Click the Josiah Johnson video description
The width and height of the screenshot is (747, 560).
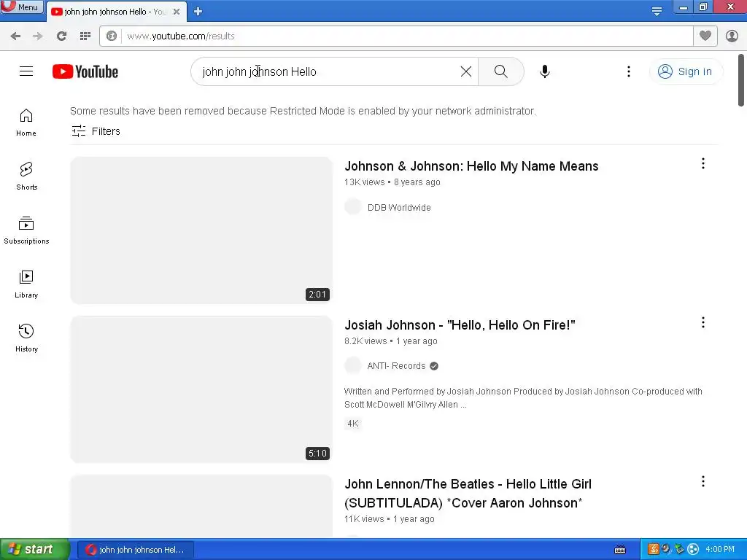pos(523,398)
